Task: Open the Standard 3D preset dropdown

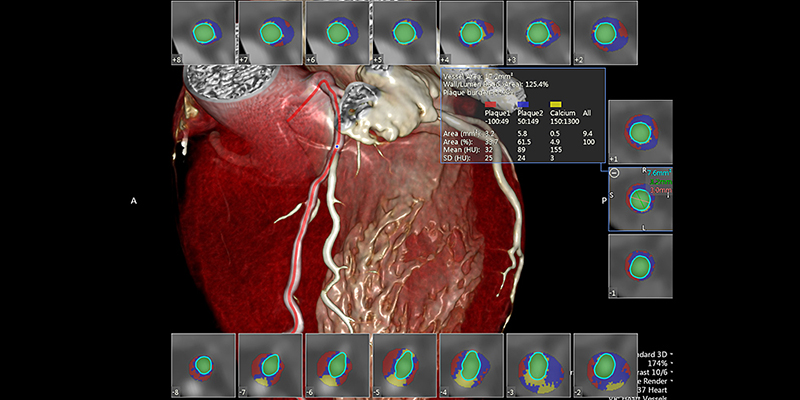Action: (x=670, y=355)
